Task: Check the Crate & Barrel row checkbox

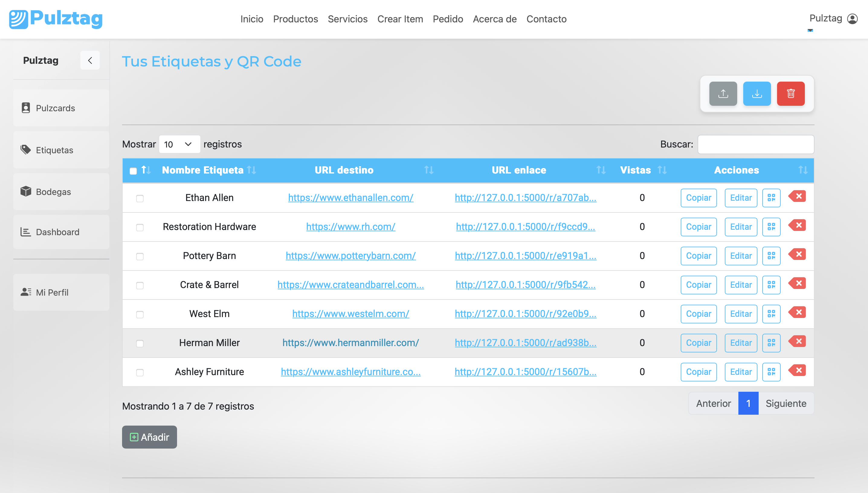Action: (x=140, y=285)
